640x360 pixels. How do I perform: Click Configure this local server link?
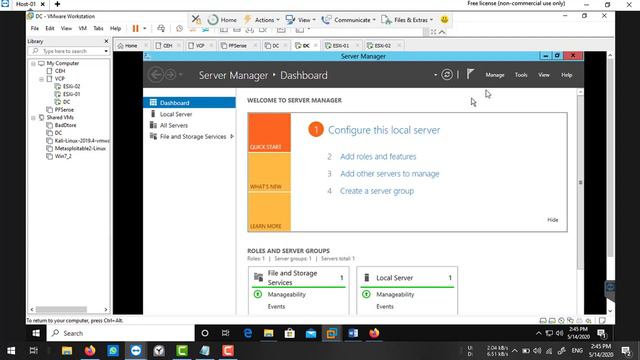(x=384, y=130)
